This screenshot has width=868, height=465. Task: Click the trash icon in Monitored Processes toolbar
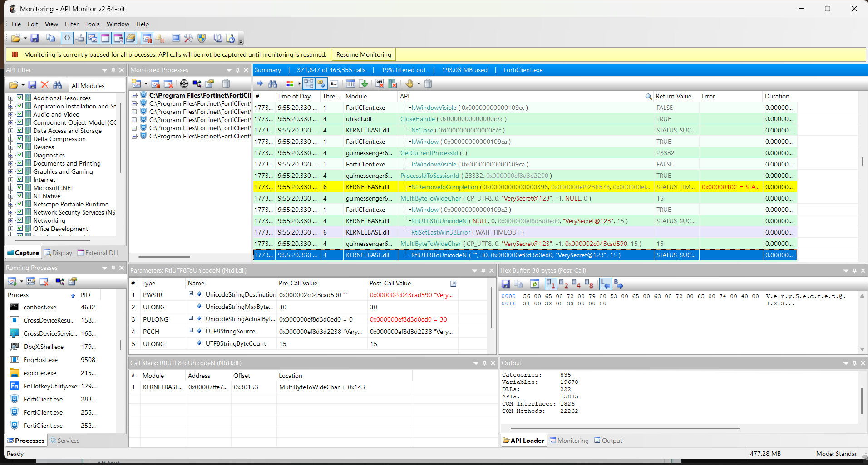click(226, 83)
